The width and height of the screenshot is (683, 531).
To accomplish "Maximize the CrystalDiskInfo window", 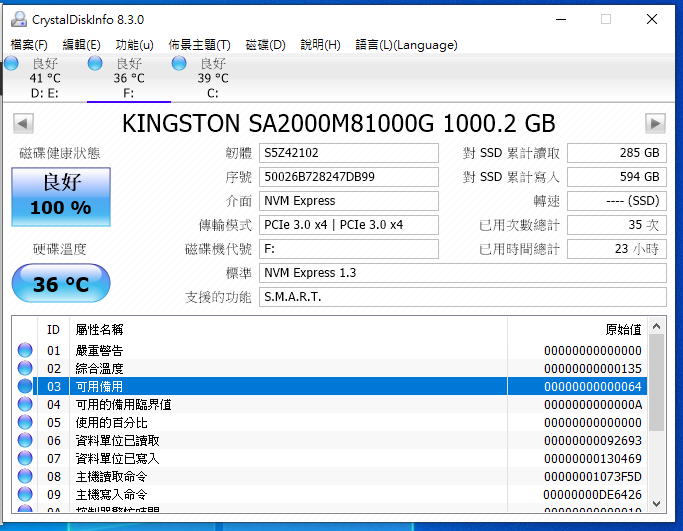I will point(606,19).
